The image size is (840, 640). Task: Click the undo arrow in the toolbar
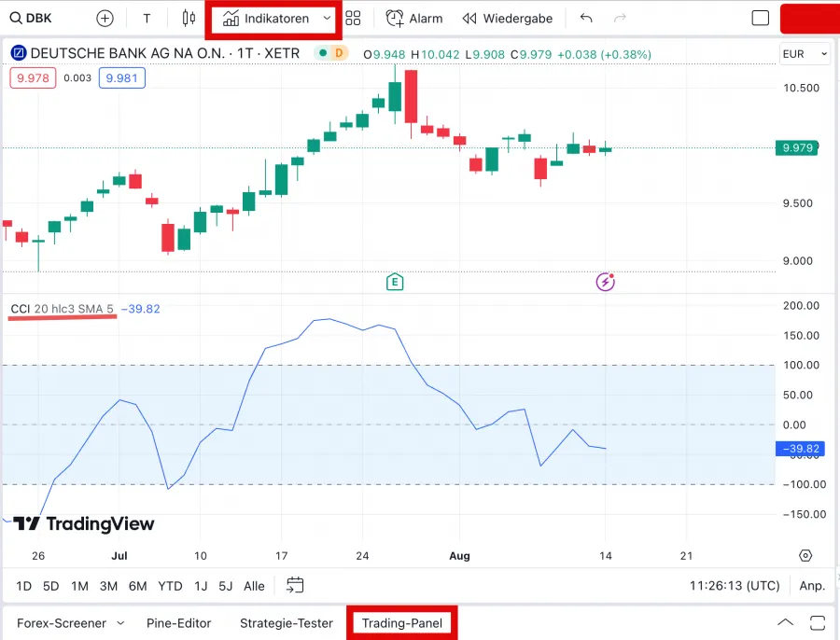[x=586, y=18]
